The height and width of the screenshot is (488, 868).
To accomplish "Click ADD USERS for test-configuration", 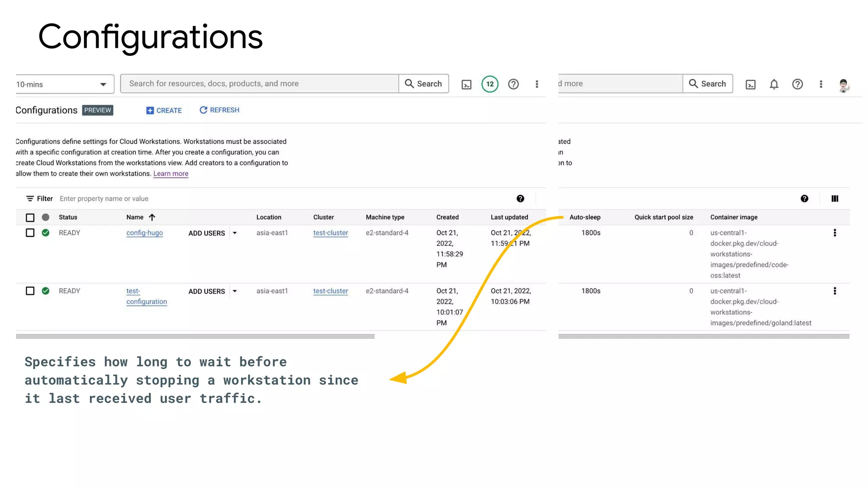I will pos(206,291).
